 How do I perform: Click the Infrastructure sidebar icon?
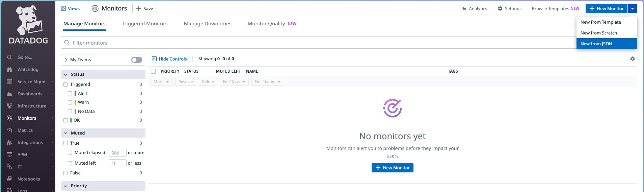[9, 106]
